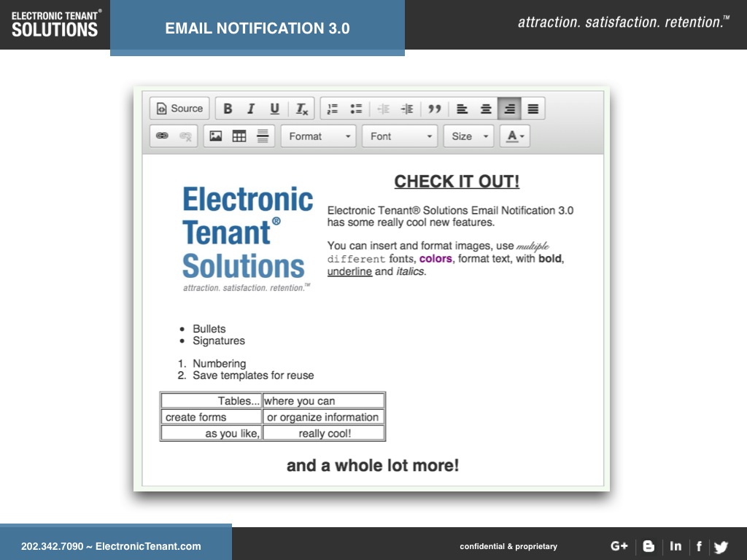
Task: Insert a table using the table icon
Action: click(239, 136)
